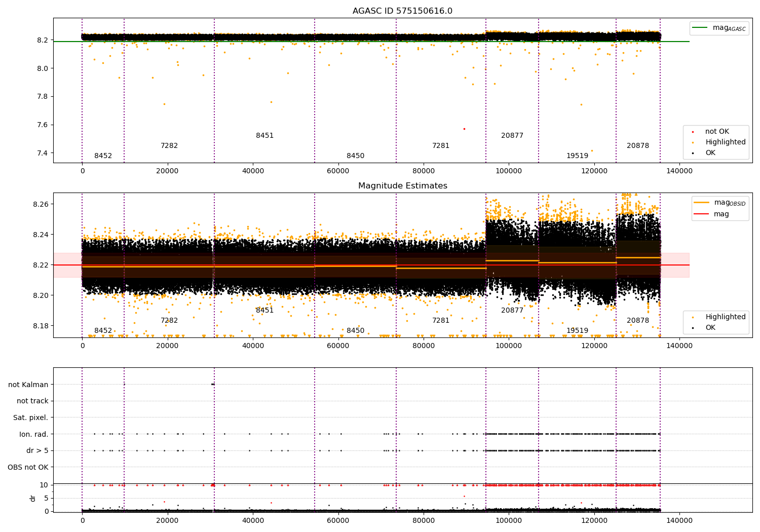Click the 20000 tick under the AGASC ID plot
The image size is (760, 532).
[167, 171]
